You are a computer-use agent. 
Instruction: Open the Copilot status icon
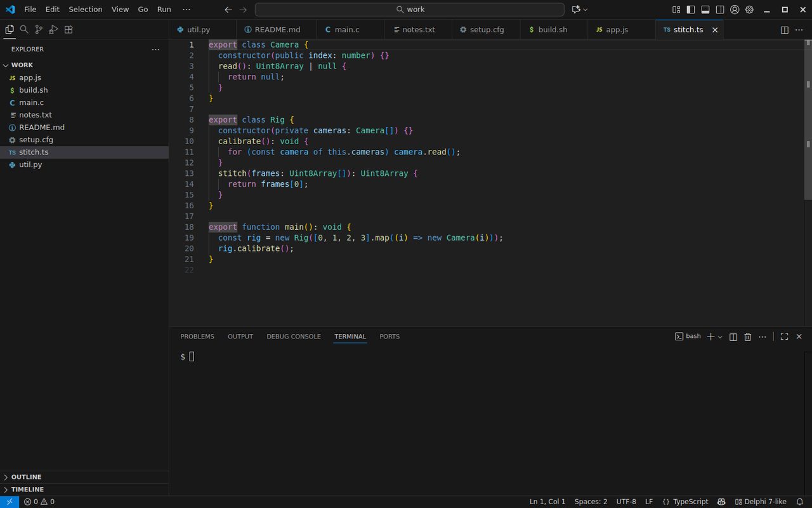coord(722,502)
